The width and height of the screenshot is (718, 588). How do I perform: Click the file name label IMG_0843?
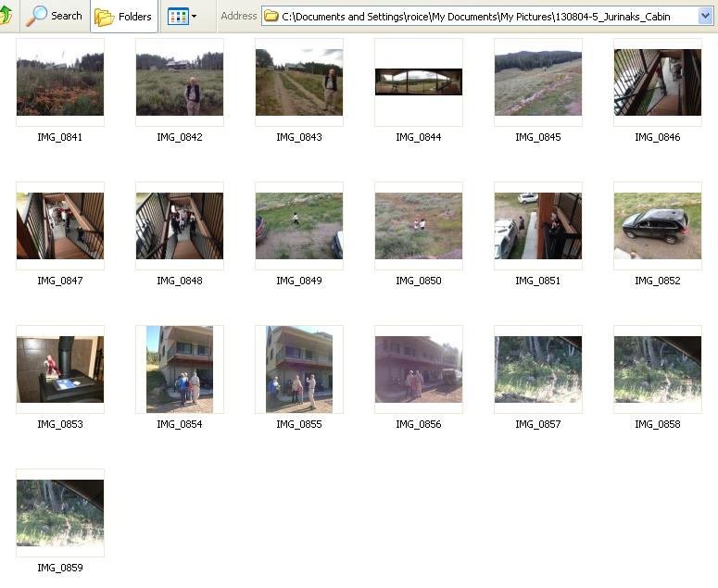[299, 137]
